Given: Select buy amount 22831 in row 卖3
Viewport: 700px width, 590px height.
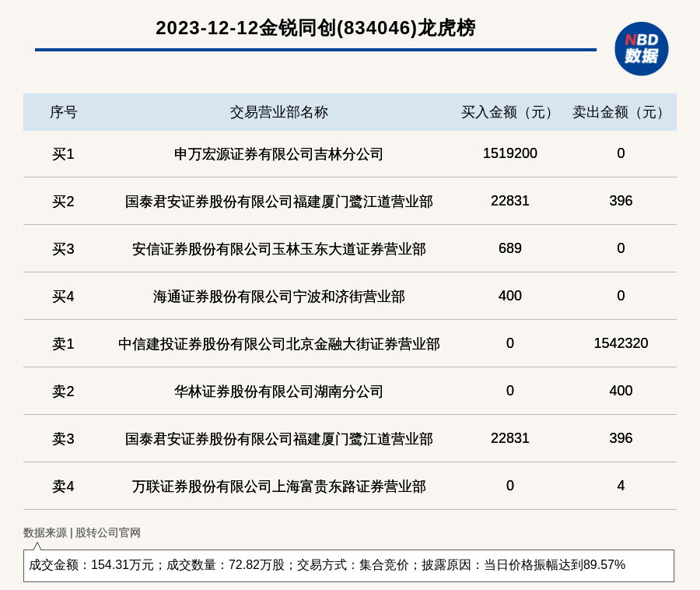Looking at the screenshot, I should (509, 438).
